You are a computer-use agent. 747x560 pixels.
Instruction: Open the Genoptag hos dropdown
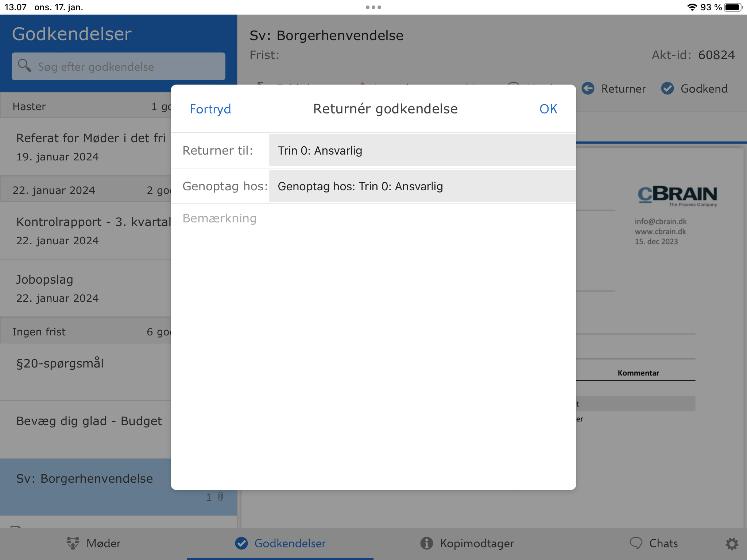pos(422,186)
